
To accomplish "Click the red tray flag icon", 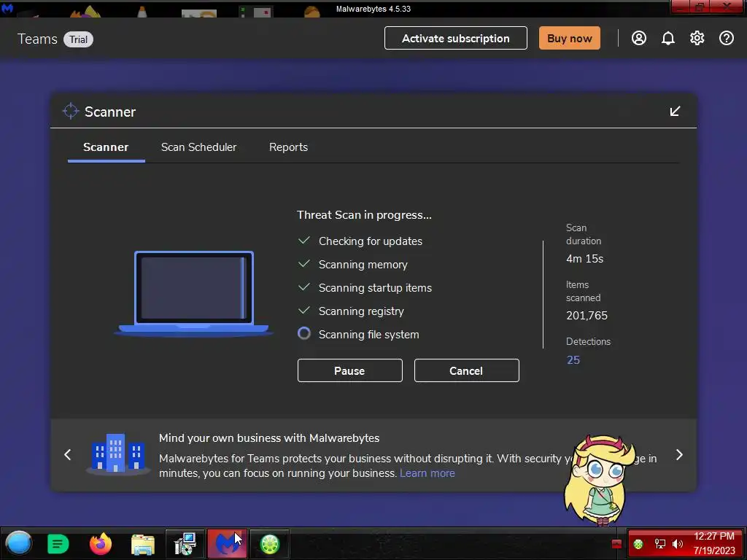I will [x=616, y=544].
